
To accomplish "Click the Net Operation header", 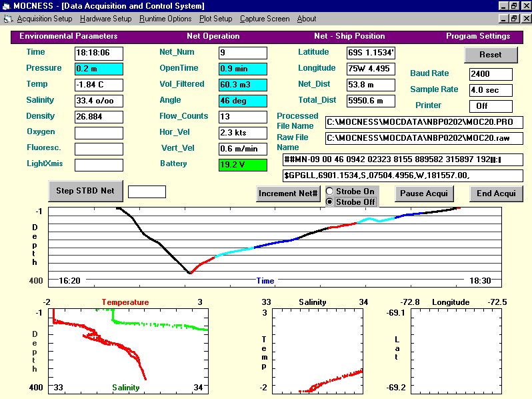I will [213, 36].
